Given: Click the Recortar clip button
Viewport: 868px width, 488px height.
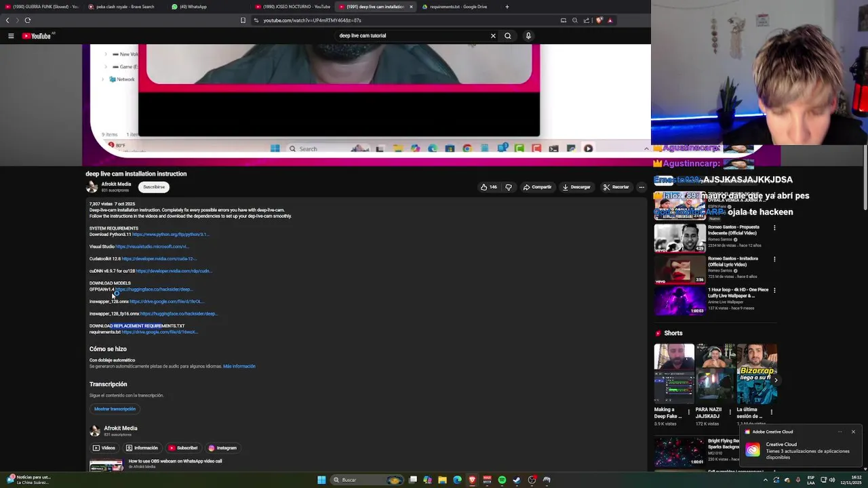Looking at the screenshot, I should [616, 187].
